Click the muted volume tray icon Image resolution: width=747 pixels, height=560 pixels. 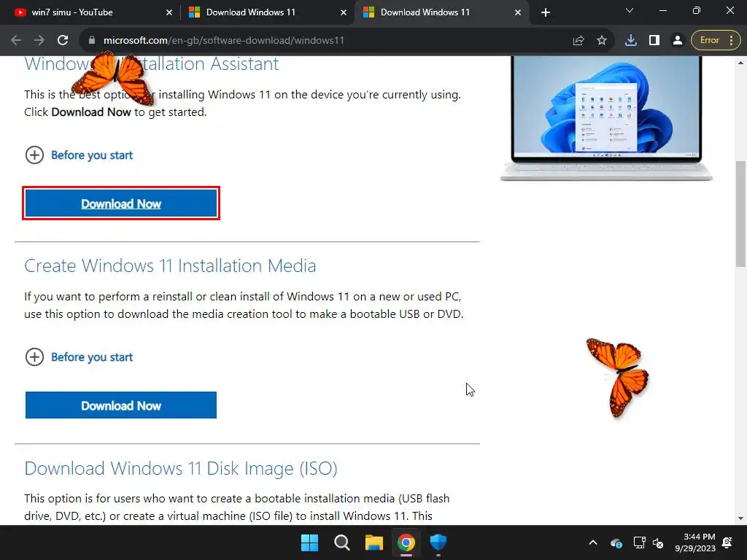658,542
